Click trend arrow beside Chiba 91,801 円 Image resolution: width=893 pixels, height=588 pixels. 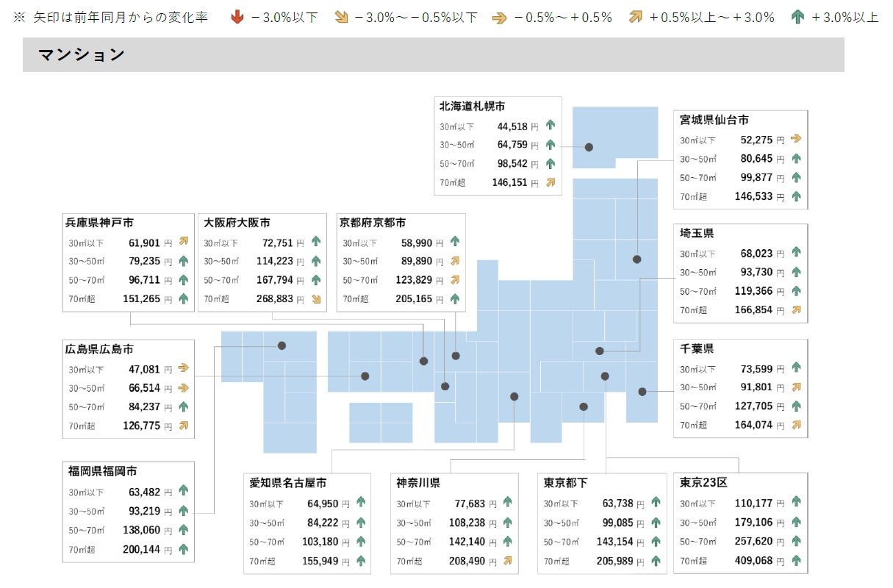click(796, 387)
